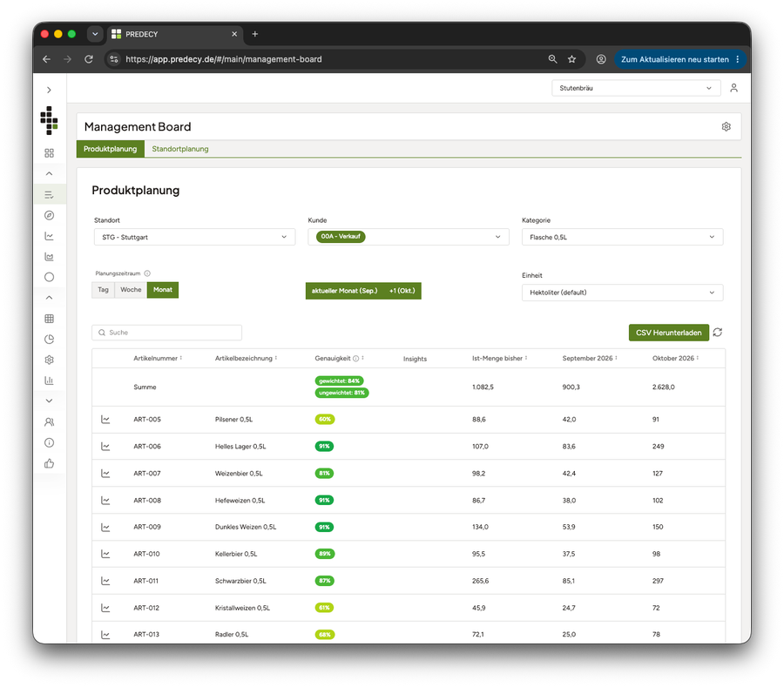Screen dimensions: 784x687
Task: Toggle the aktueller Monat (Sep.) period
Action: click(x=344, y=291)
